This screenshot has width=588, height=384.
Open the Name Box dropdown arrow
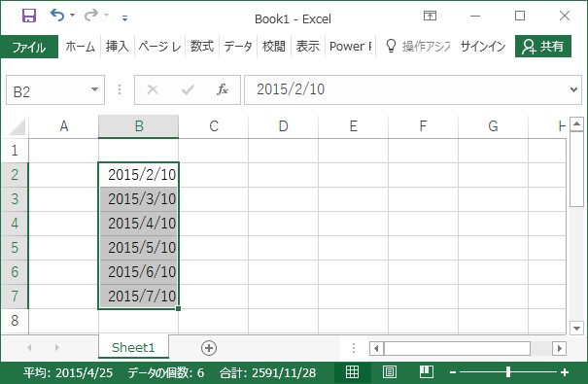[95, 90]
